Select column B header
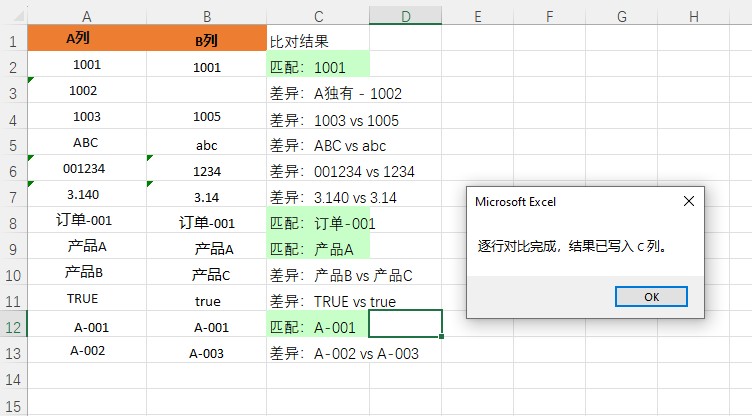Screen dimensions: 752x416 [x=207, y=17]
